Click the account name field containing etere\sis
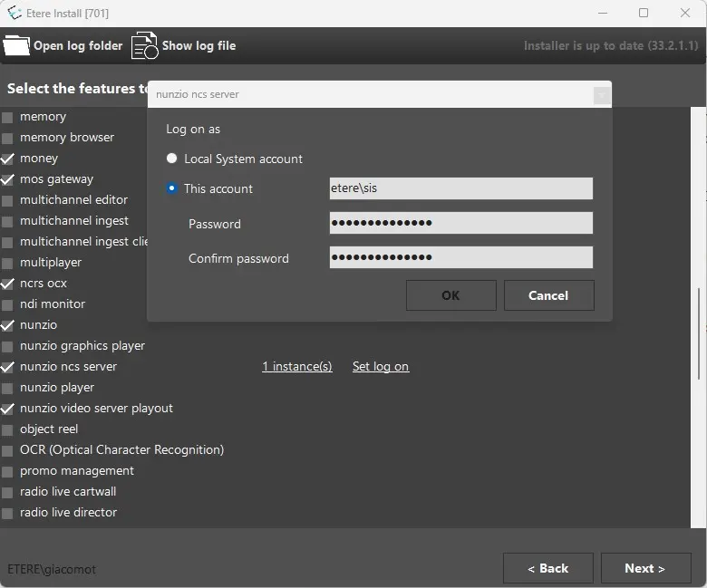Screen dimensions: 707x588 460,188
